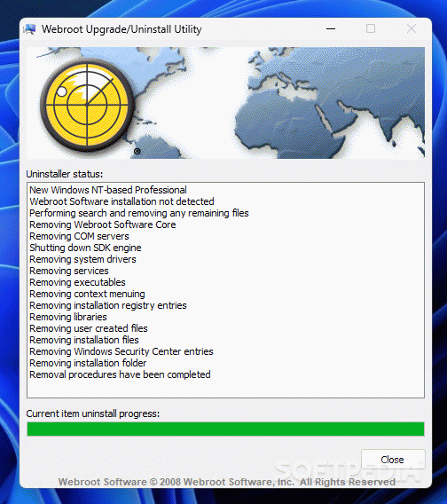Image resolution: width=447 pixels, height=504 pixels.
Task: Click 'Removing Webroot Software Core' status line
Action: [x=103, y=224]
